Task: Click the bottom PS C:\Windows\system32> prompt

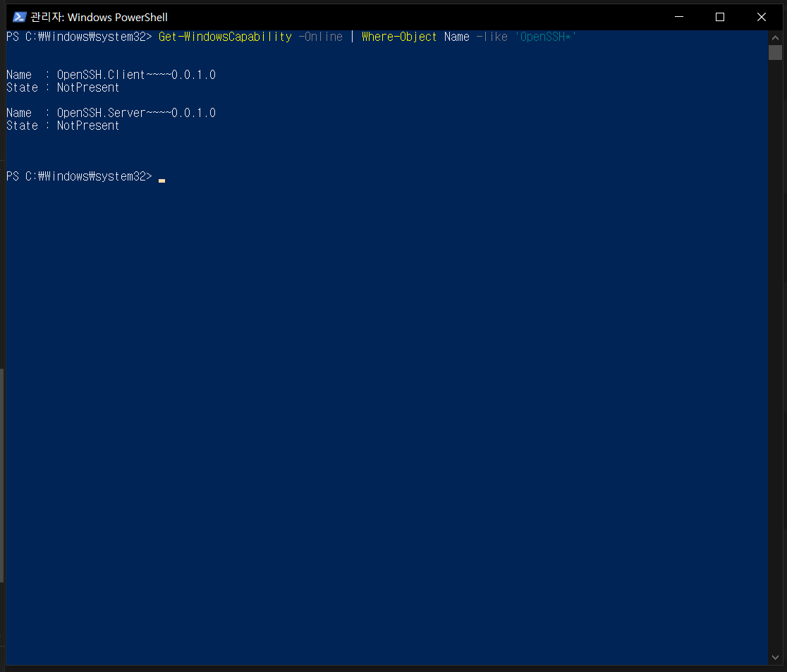Action: (x=79, y=176)
